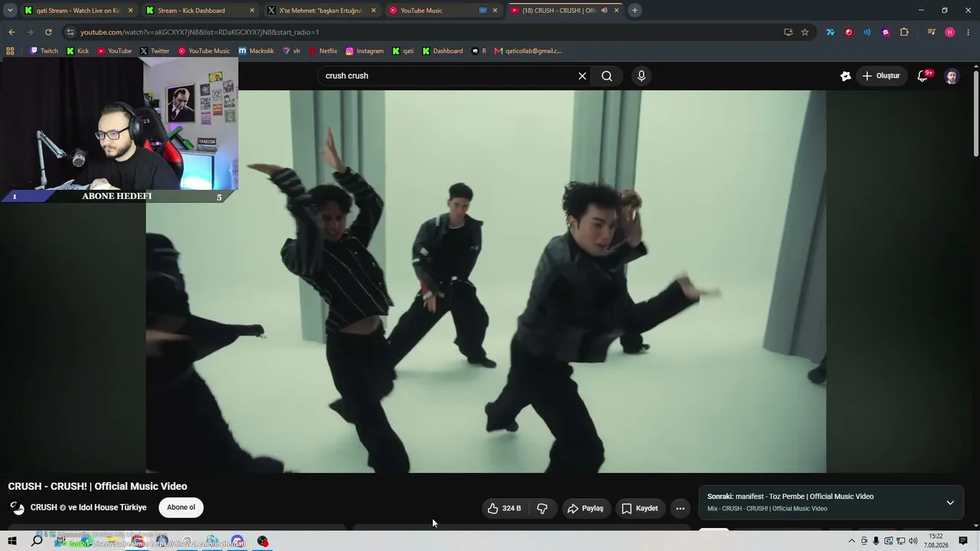This screenshot has width=980, height=551.
Task: Clear the search box with the X icon
Action: [x=582, y=76]
